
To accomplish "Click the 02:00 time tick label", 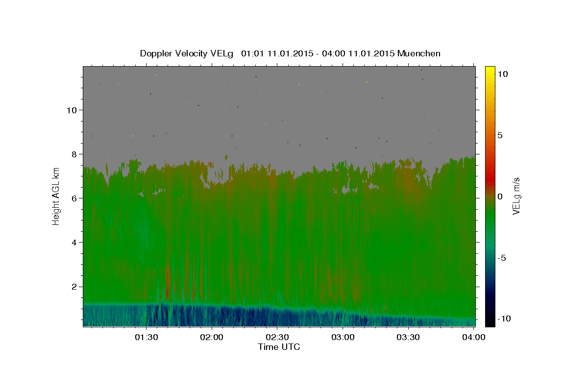I will pos(212,337).
